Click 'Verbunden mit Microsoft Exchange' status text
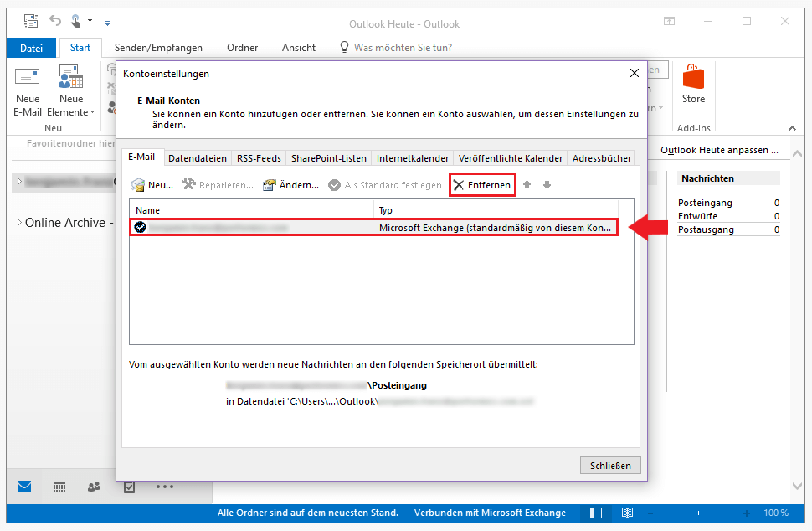The image size is (812, 531). [x=490, y=513]
